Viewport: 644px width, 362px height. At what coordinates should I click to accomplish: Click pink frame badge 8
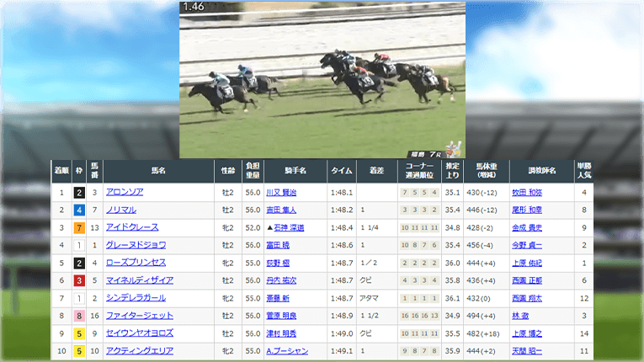pos(79,316)
